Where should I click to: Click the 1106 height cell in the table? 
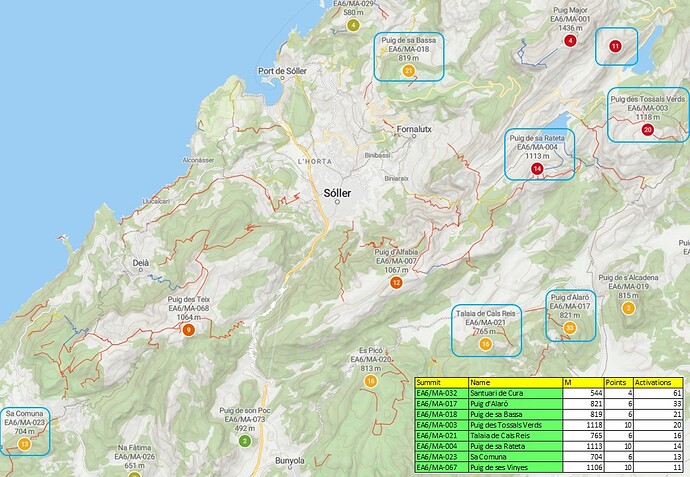[584, 467]
